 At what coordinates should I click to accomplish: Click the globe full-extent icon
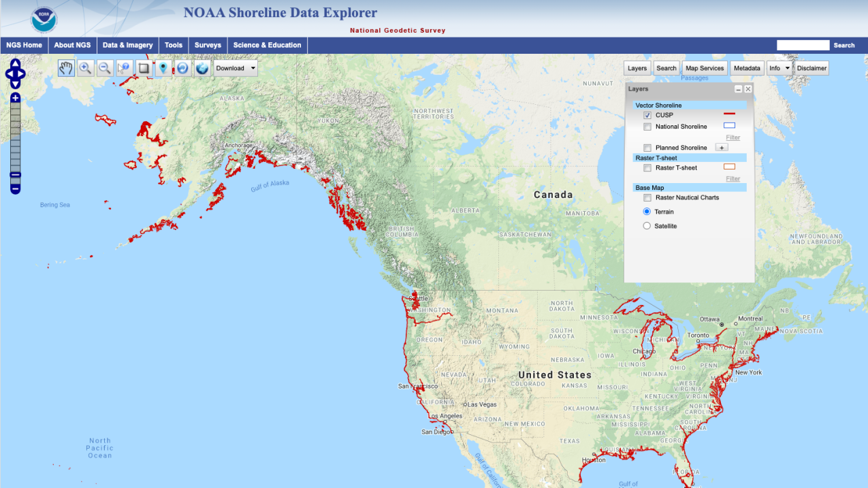coord(202,68)
